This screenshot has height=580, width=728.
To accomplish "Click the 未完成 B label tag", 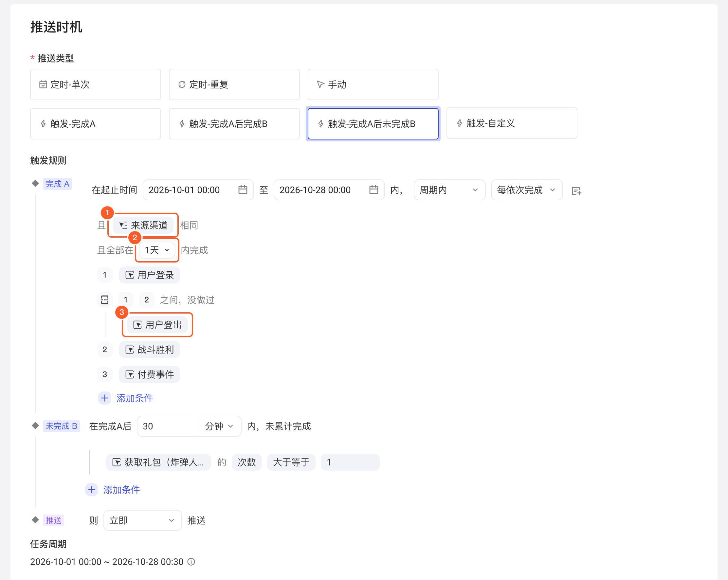I will click(62, 426).
